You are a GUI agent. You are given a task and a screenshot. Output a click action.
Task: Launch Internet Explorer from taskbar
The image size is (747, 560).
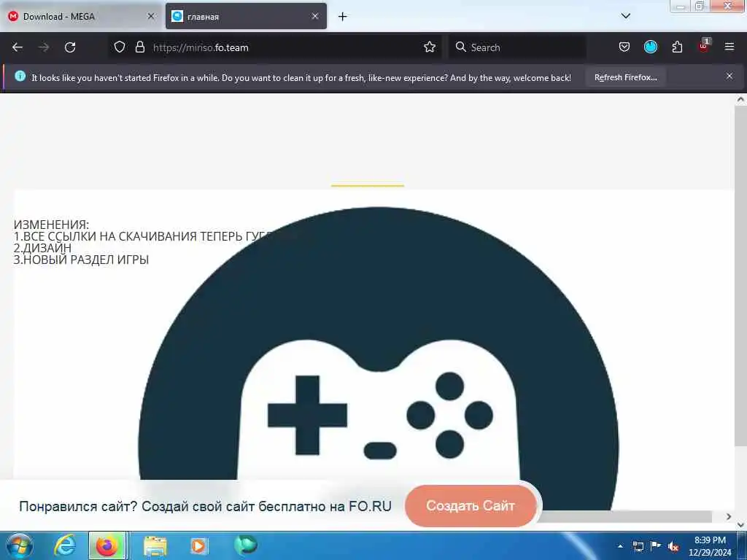click(64, 545)
